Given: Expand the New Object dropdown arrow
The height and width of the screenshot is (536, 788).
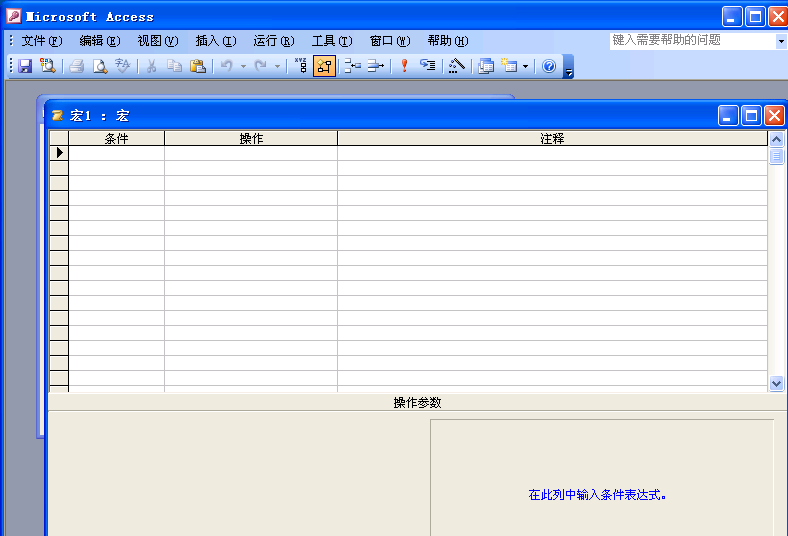Looking at the screenshot, I should click(x=525, y=66).
